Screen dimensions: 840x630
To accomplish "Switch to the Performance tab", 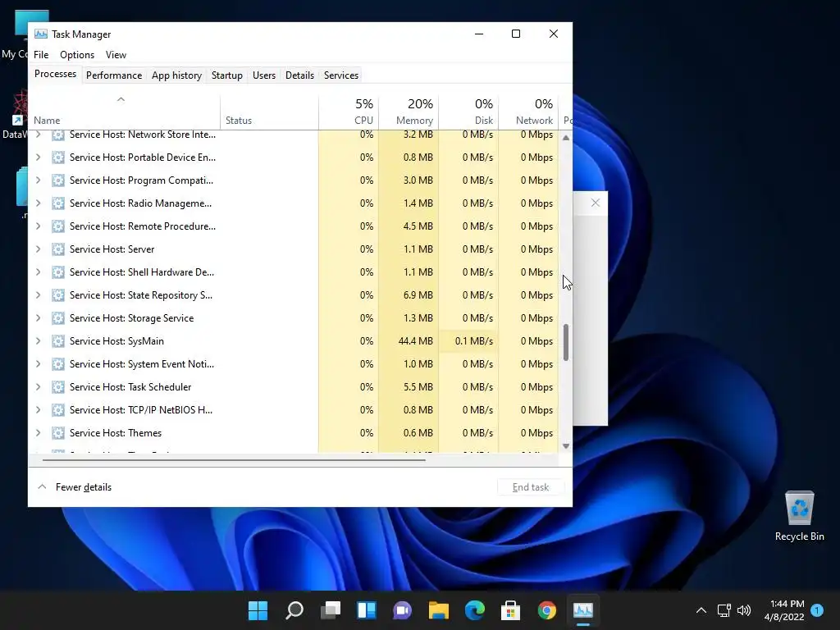I will [x=114, y=75].
